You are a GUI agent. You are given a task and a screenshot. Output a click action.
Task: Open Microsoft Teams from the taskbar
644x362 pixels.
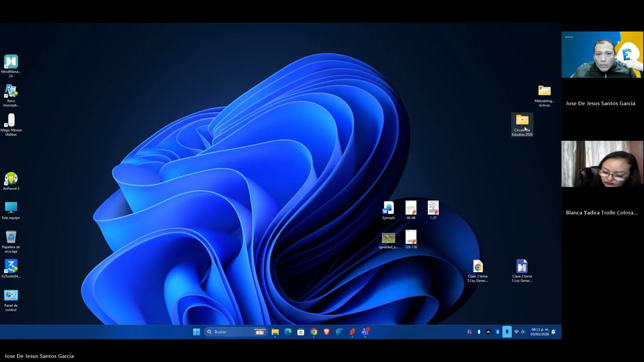coord(365,332)
